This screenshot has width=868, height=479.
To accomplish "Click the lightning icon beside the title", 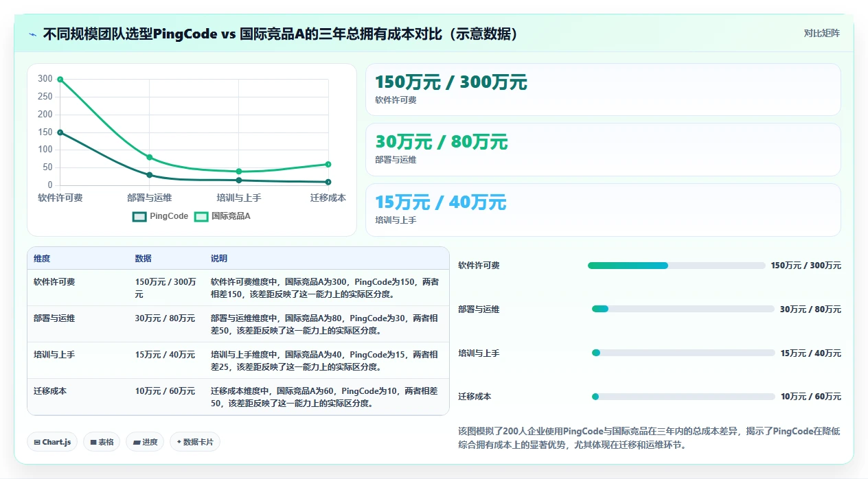I will point(33,34).
